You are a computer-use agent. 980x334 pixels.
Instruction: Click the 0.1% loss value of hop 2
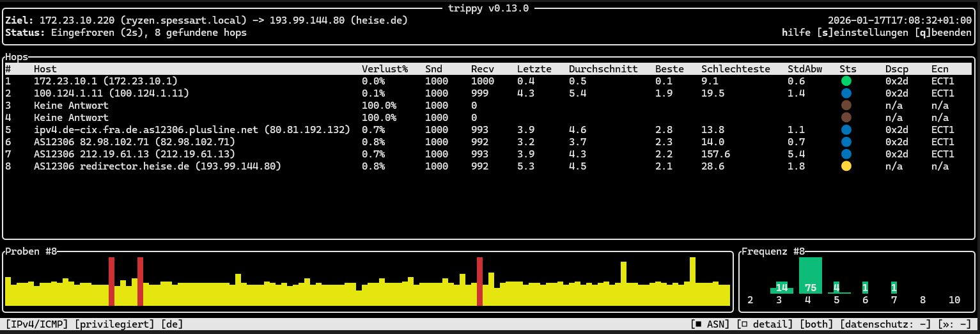click(x=373, y=93)
